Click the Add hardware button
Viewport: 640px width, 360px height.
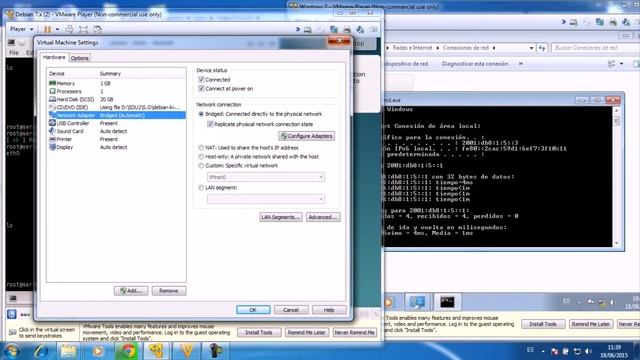click(131, 291)
